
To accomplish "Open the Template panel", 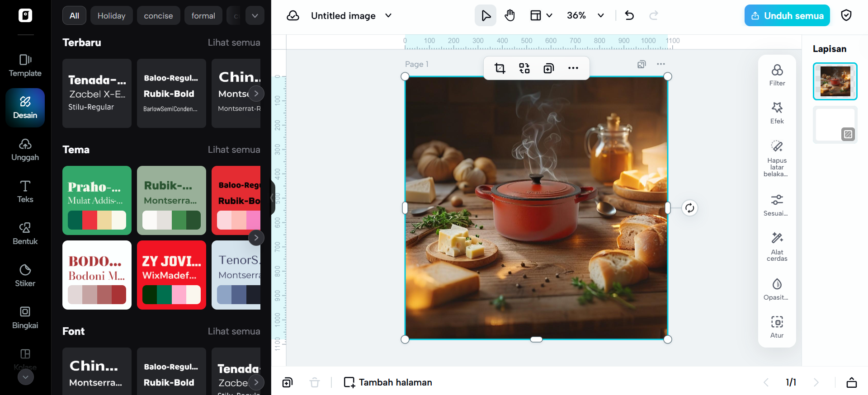I will click(25, 66).
